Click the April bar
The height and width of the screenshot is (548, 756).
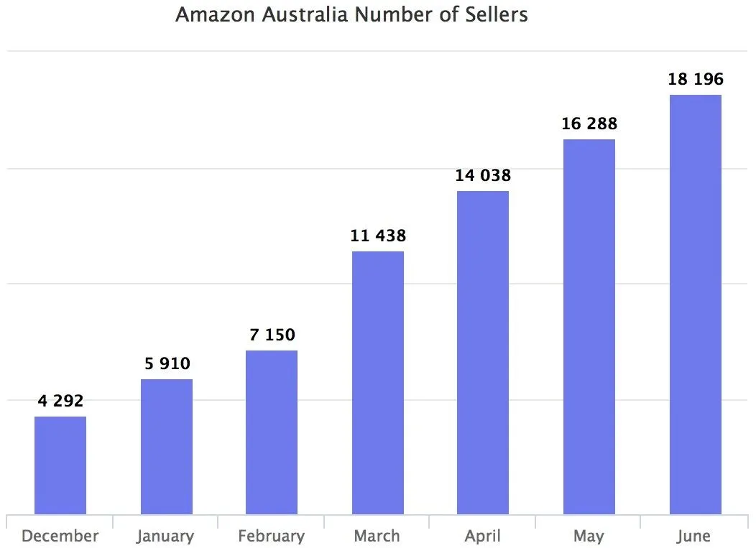(483, 353)
